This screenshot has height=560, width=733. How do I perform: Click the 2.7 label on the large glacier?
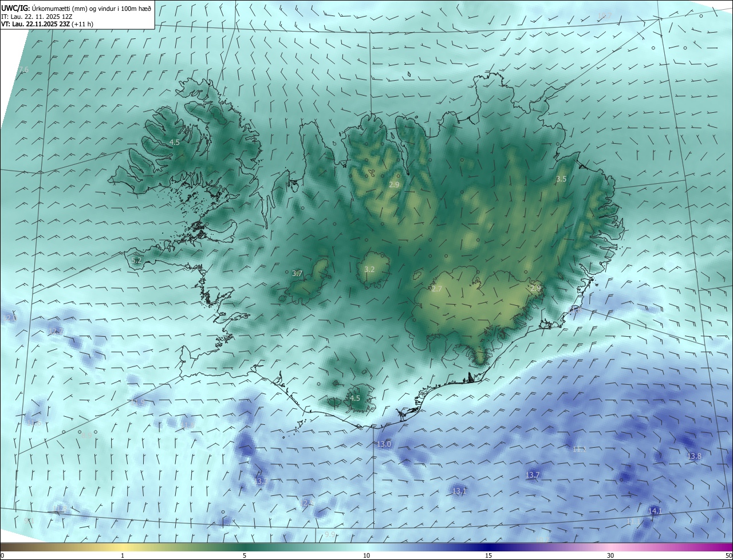click(x=437, y=289)
